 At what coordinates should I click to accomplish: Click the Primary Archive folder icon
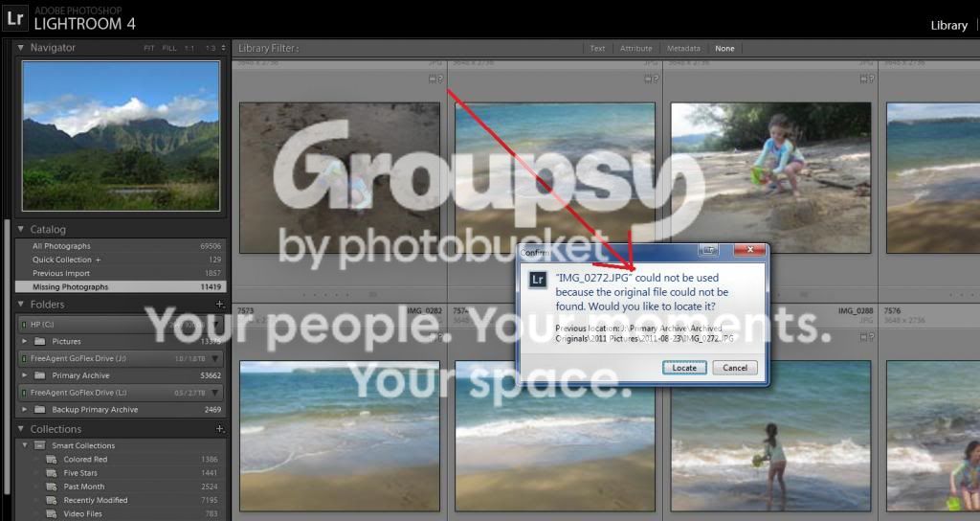tap(40, 375)
